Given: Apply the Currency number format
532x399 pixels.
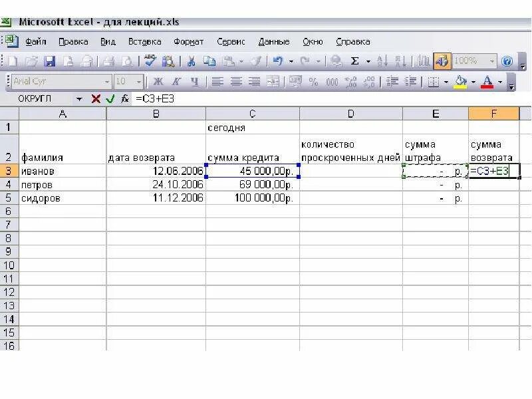Looking at the screenshot, I should coord(295,81).
